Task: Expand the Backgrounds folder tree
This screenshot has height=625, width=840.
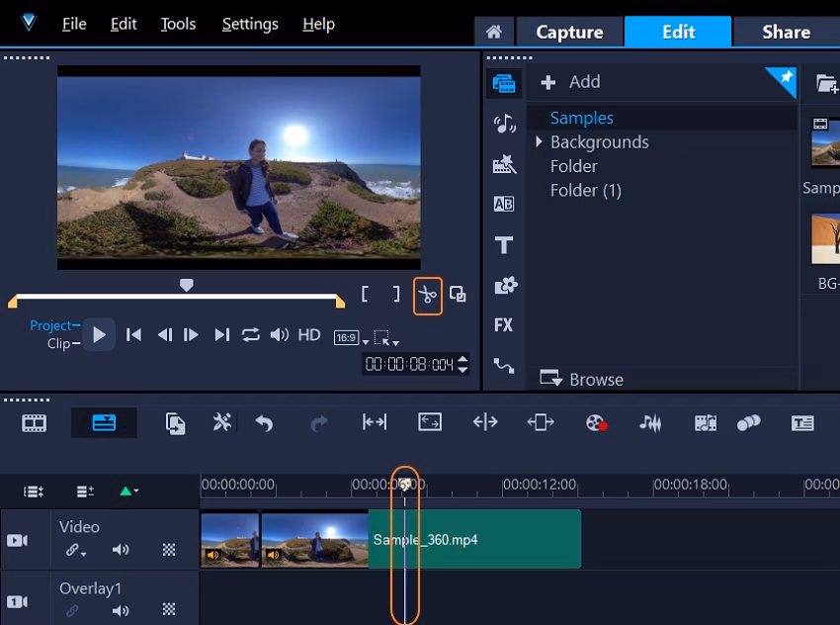Action: pos(540,142)
